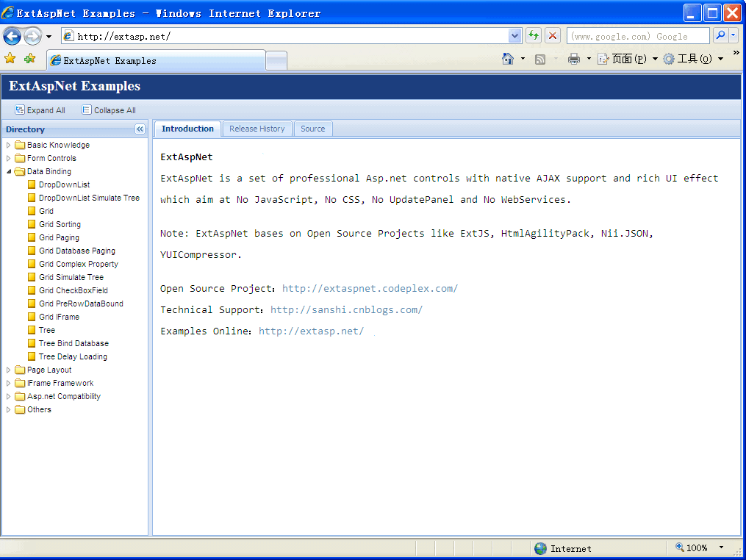Open the Examples Online extasp.net link
Screen dimensions: 746x560
311,331
